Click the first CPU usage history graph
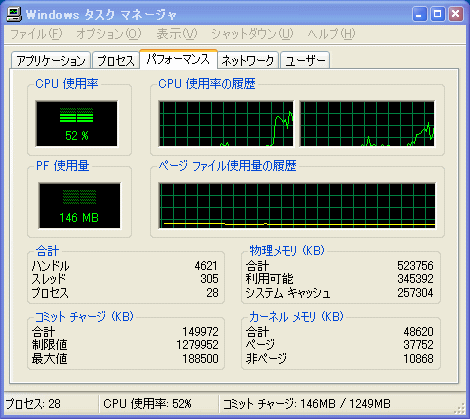Screen dimensions: 470x419 point(226,124)
